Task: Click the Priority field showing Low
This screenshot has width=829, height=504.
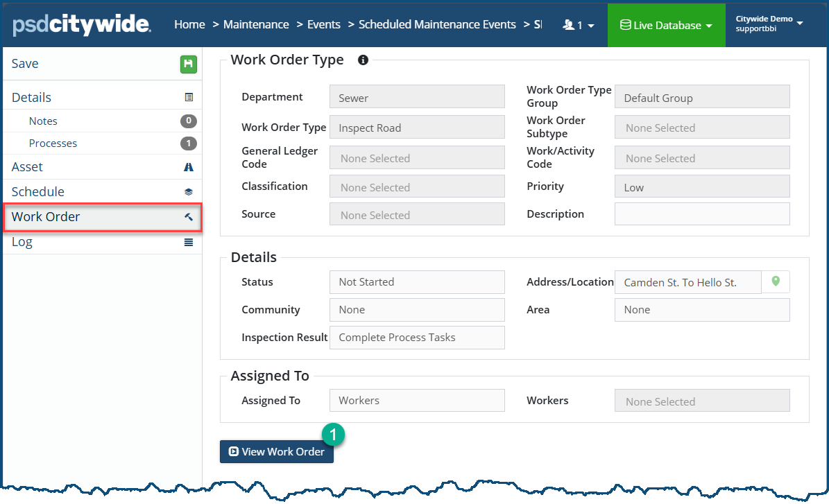Action: [x=702, y=186]
